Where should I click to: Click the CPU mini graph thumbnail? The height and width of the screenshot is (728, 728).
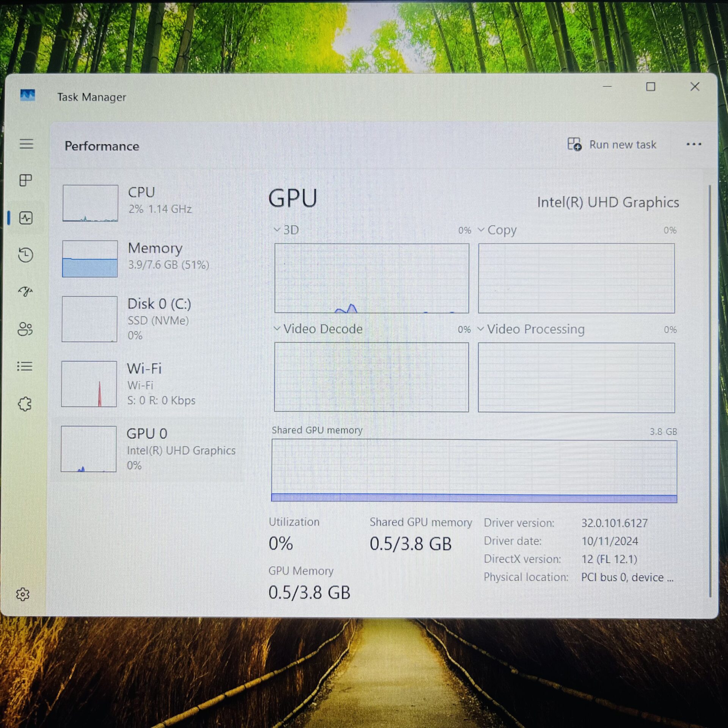pyautogui.click(x=90, y=203)
